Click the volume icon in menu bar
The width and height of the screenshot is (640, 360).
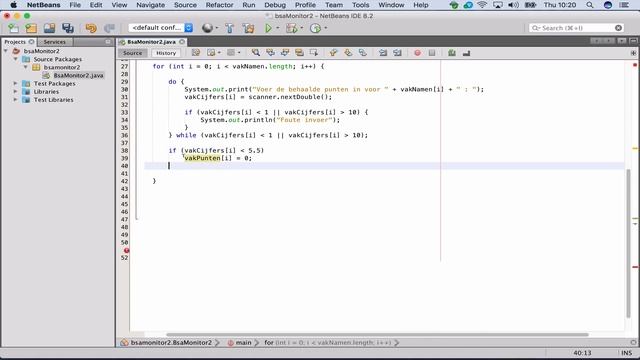(x=513, y=5)
